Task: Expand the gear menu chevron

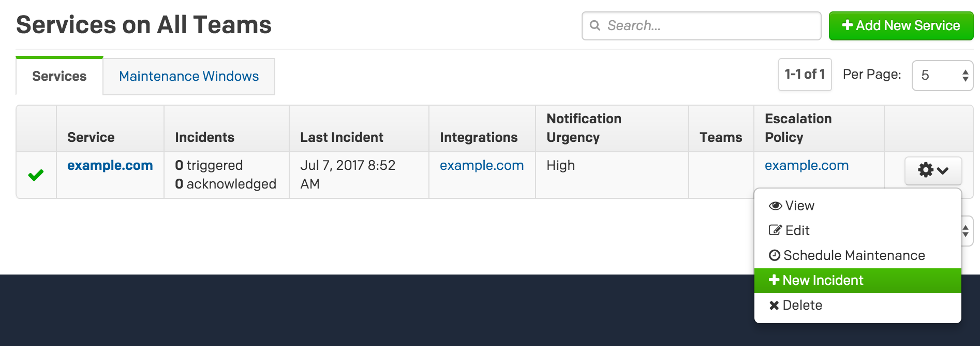Action: point(943,171)
